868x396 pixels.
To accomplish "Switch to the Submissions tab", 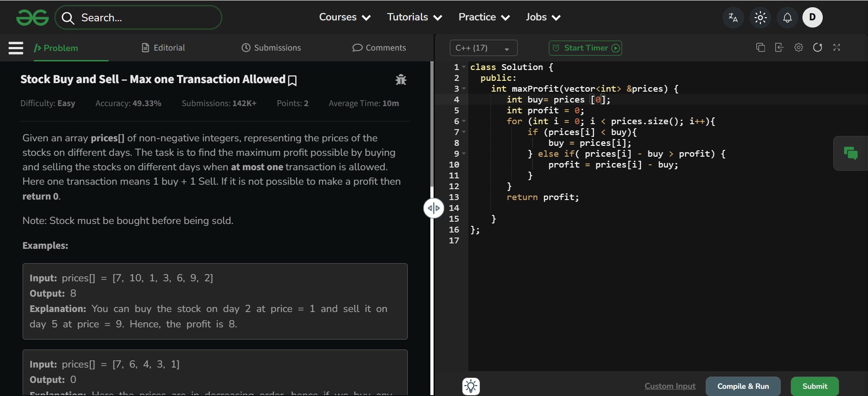I will pos(271,48).
